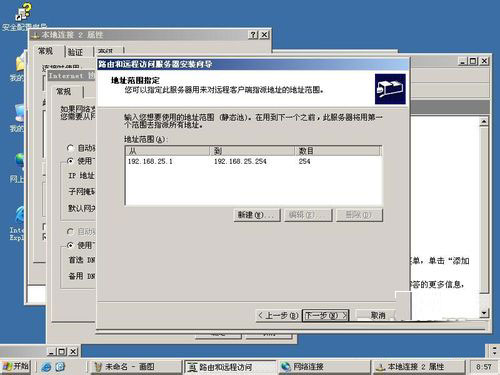Click the 从 column header

(168, 151)
